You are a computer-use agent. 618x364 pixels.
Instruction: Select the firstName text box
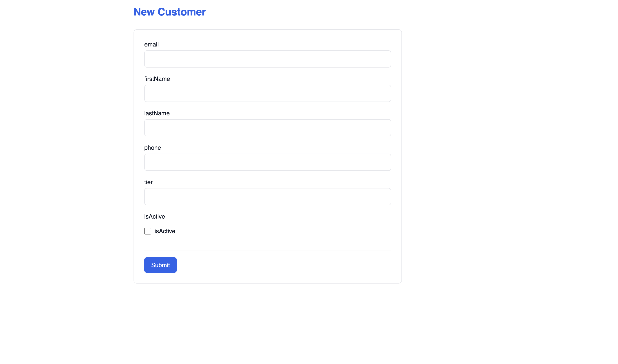pyautogui.click(x=267, y=93)
